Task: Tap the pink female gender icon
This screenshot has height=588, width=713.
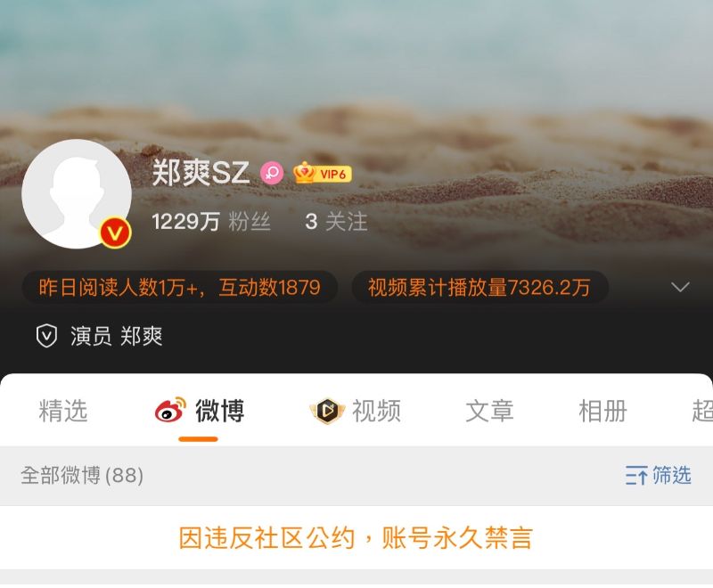Action: point(272,173)
